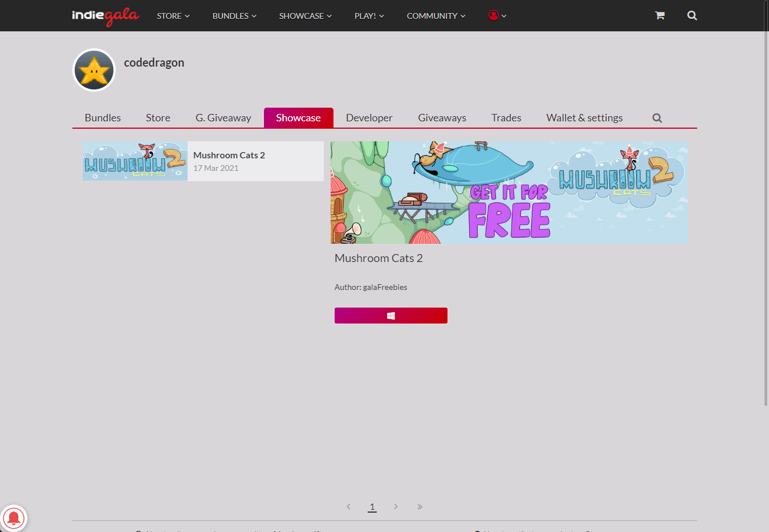
Task: Expand the STORE menu
Action: 173,16
